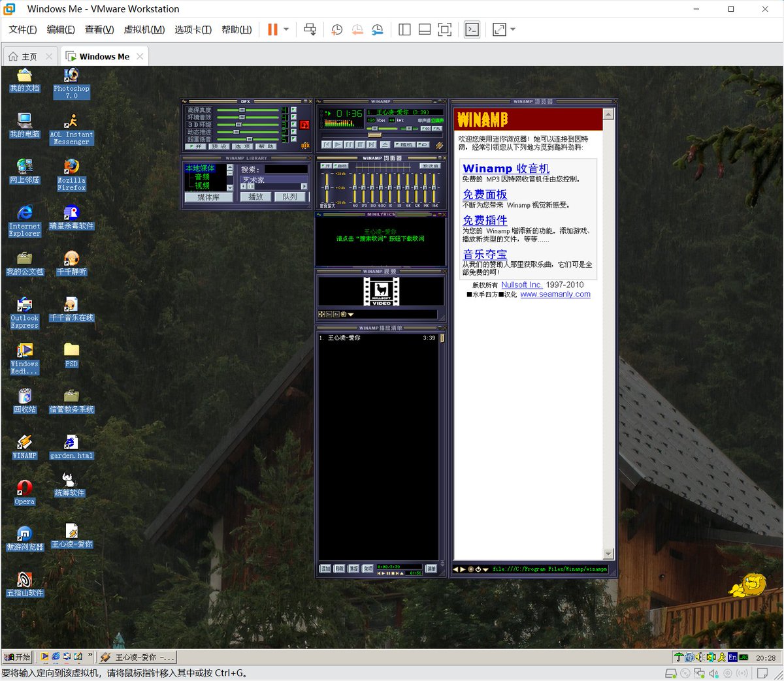Adjust the Winamp balance slider
Screen dimensions: 784x681
409,129
